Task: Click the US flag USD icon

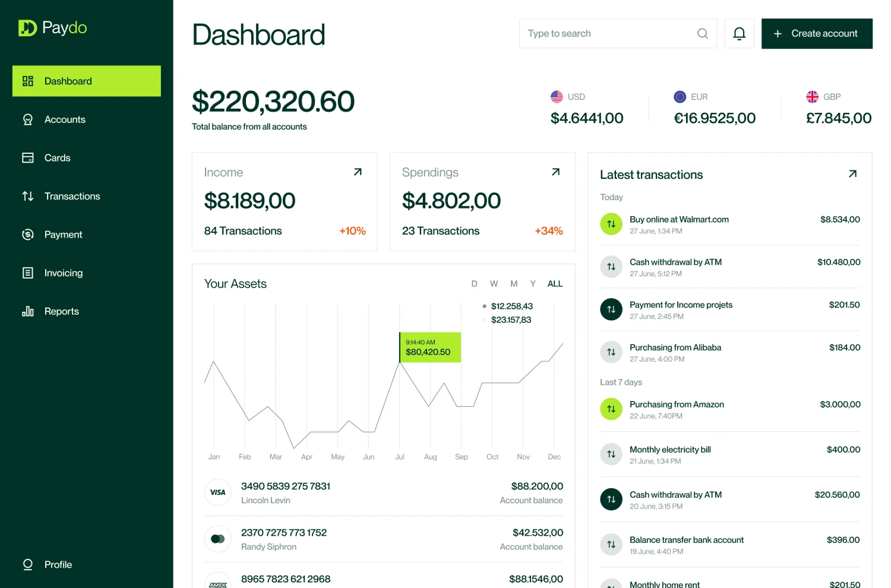Action: point(557,97)
